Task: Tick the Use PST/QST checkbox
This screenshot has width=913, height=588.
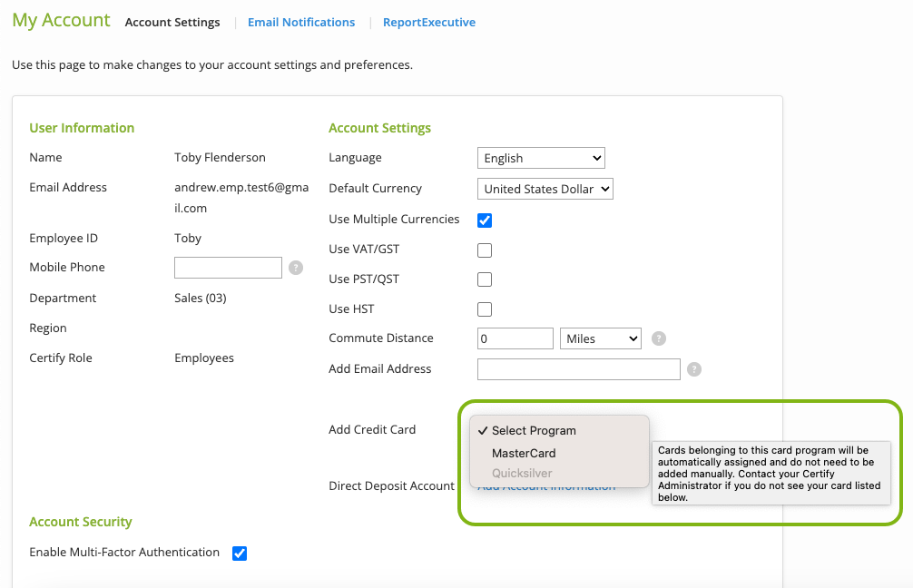Action: coord(485,279)
